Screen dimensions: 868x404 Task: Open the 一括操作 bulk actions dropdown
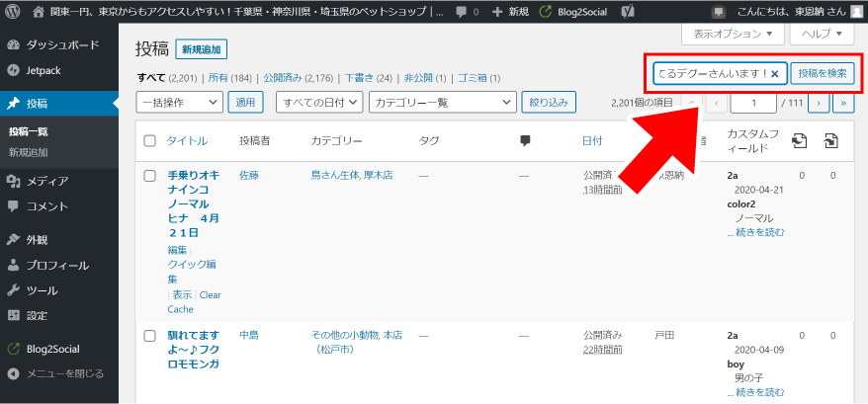pyautogui.click(x=181, y=102)
